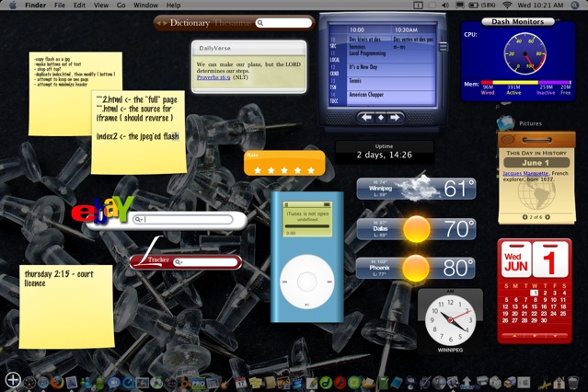Open iChat blue speech bubble in Dock
The width and height of the screenshot is (588, 392).
click(x=114, y=383)
